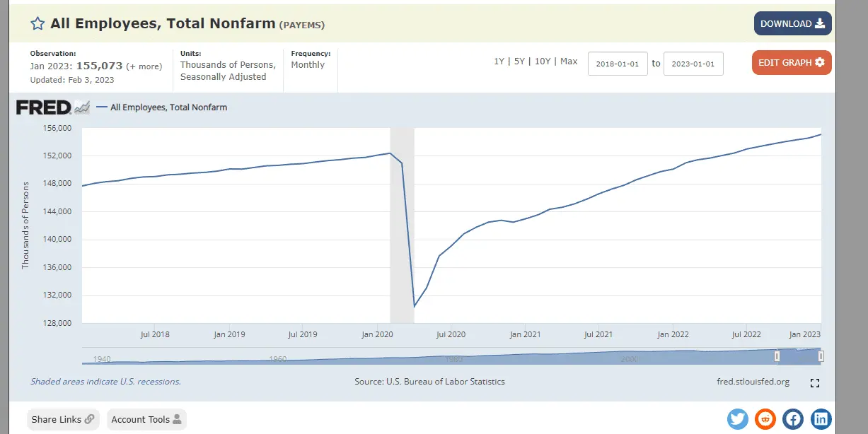Show the Max date range
868x434 pixels.
click(x=569, y=61)
